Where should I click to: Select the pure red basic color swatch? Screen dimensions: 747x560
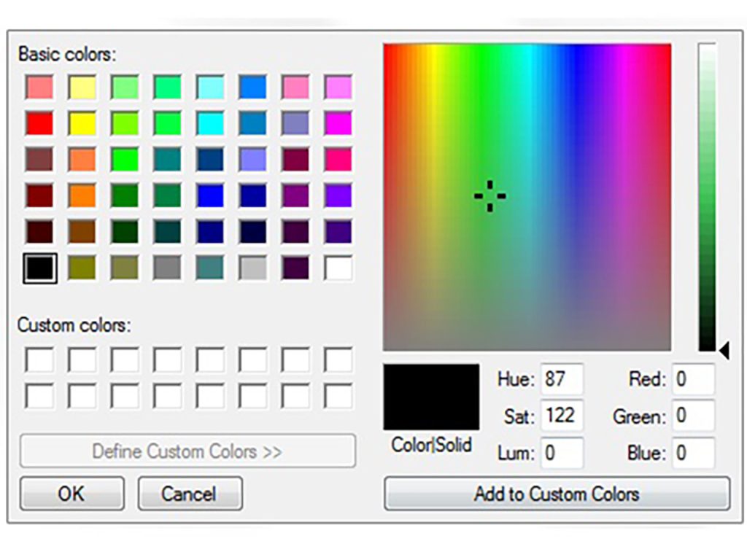39,123
